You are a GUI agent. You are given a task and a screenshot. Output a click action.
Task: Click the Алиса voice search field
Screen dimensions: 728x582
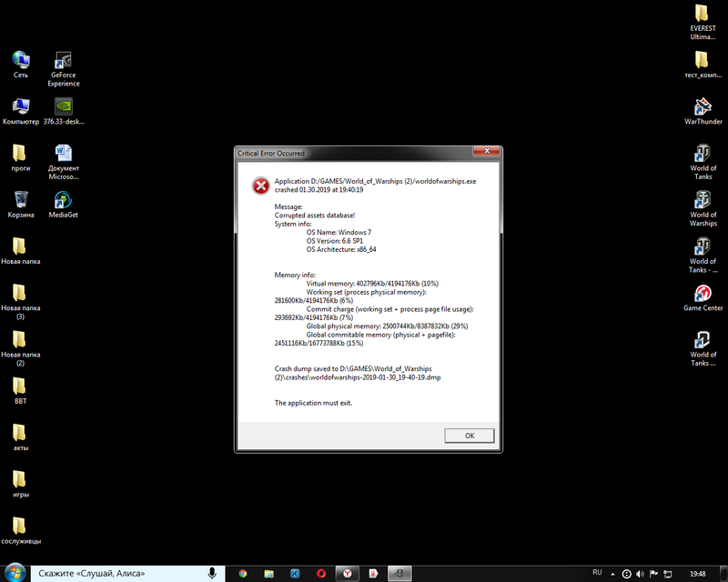coord(127,574)
